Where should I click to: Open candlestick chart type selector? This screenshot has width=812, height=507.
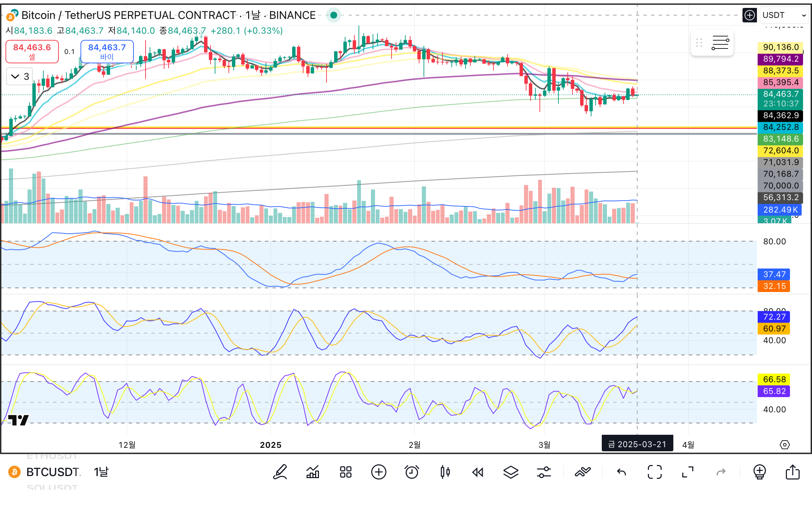pos(445,472)
